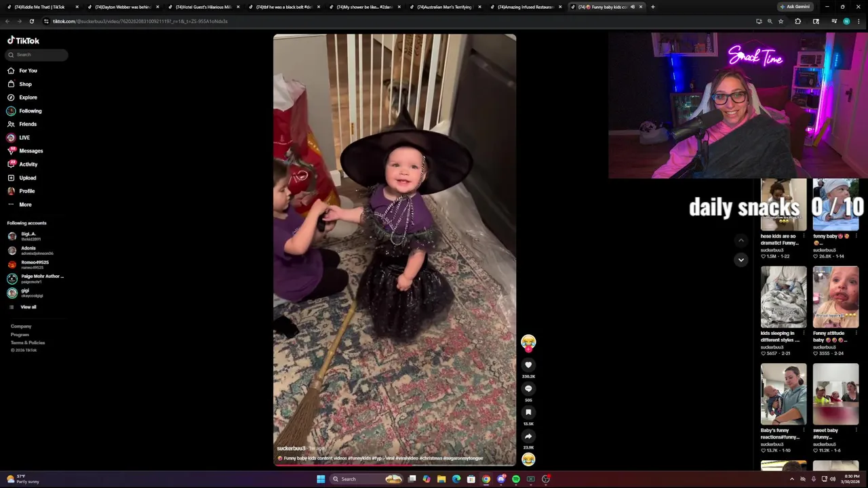Open the TikTok Shop page
This screenshot has height=488, width=868.
point(20,84)
